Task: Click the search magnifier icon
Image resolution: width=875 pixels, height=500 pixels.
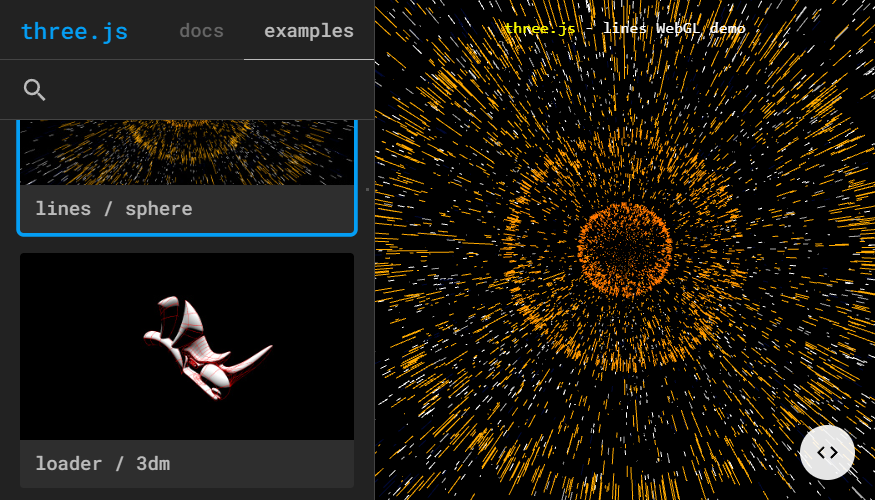Action: (x=35, y=90)
